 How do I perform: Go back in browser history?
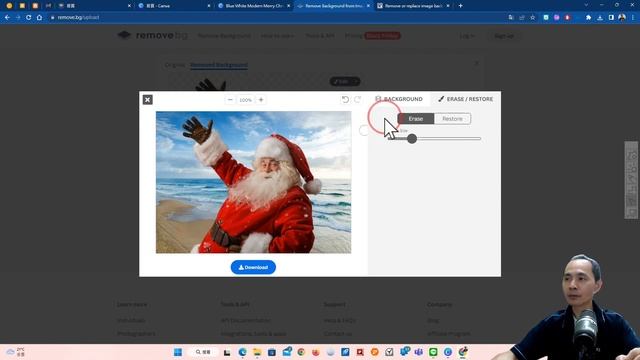(x=7, y=18)
